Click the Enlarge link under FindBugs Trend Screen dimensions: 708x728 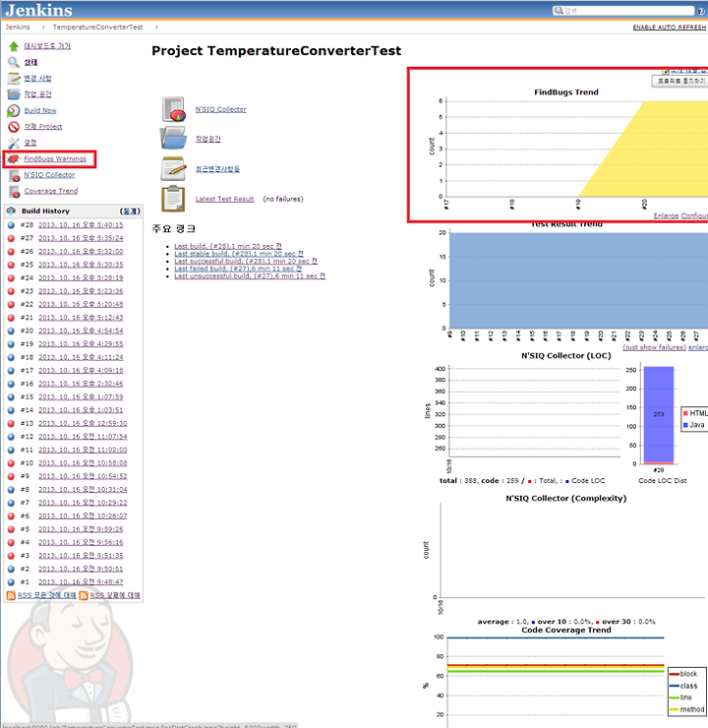click(x=667, y=215)
